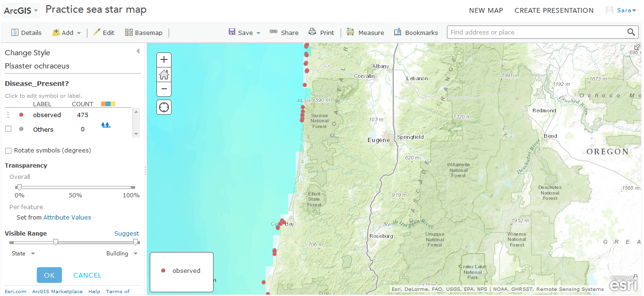644x296 pixels.
Task: Return to default extent with home icon
Action: (x=163, y=74)
